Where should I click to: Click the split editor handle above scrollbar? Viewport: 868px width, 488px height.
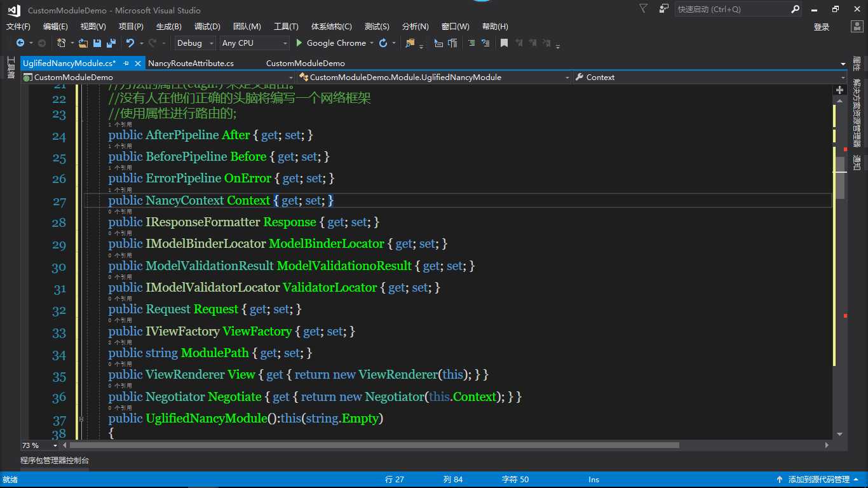coord(839,90)
